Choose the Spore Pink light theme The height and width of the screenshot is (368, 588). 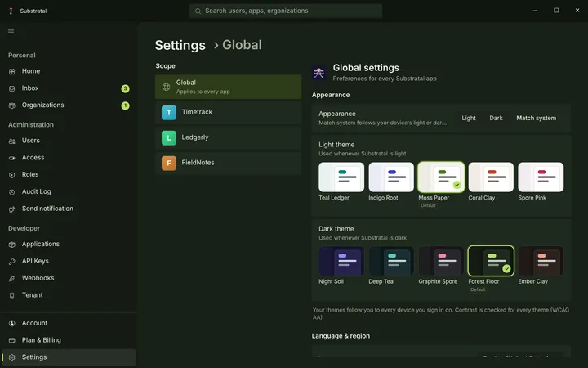[x=541, y=177]
